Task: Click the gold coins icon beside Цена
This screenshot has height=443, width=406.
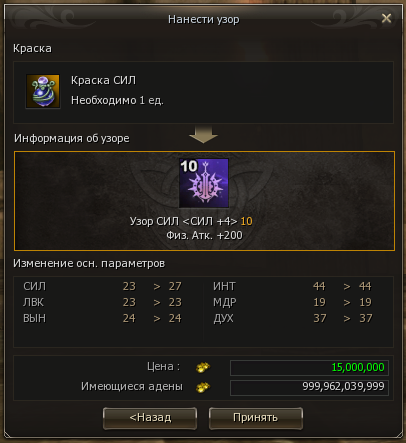Action: pos(203,368)
